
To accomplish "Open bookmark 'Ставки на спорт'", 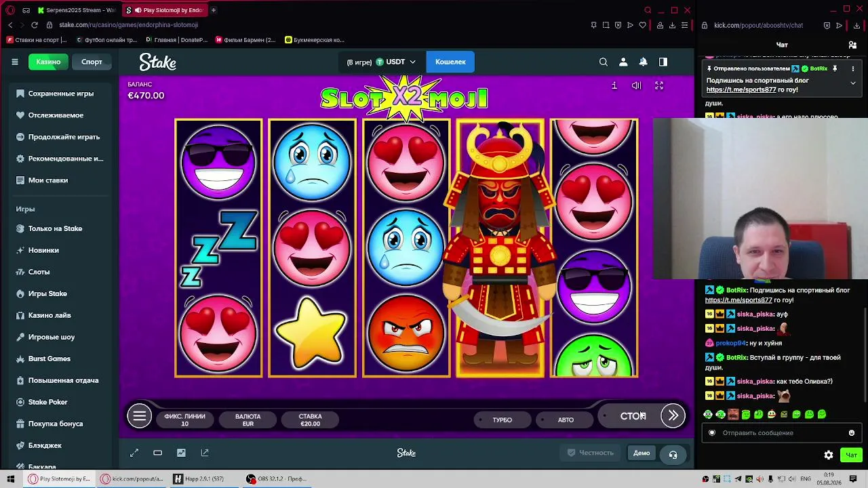I will pos(37,40).
